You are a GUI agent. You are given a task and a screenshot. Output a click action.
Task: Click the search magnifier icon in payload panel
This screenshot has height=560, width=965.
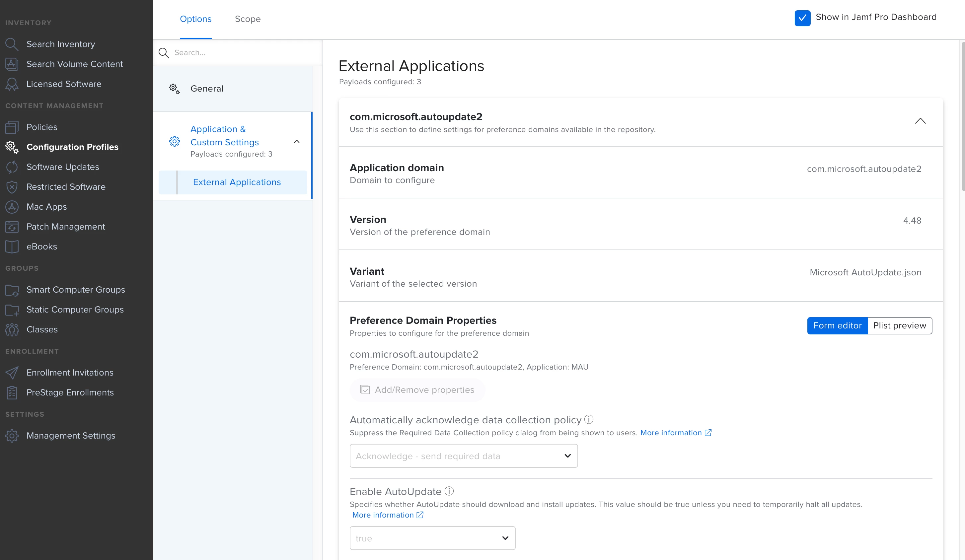pyautogui.click(x=164, y=53)
